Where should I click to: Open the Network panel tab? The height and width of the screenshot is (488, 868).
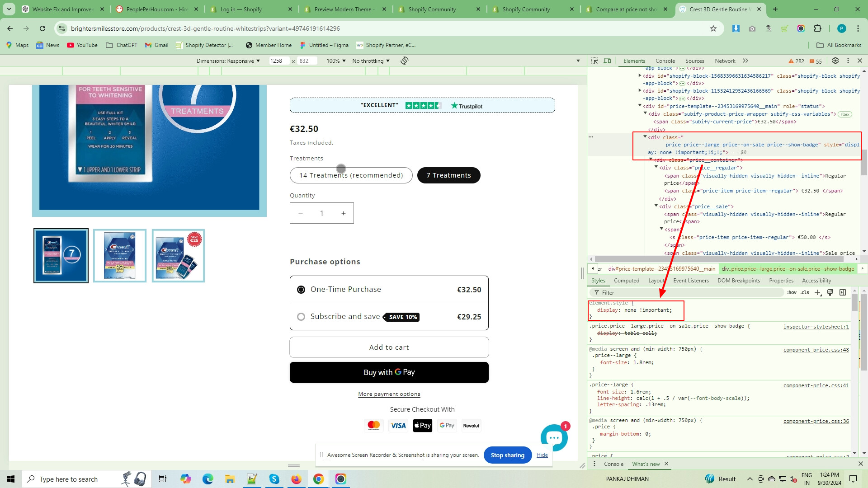coord(725,61)
